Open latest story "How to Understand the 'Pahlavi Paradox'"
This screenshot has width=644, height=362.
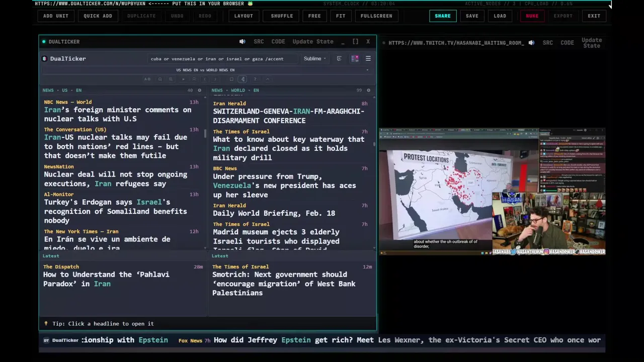[106, 279]
